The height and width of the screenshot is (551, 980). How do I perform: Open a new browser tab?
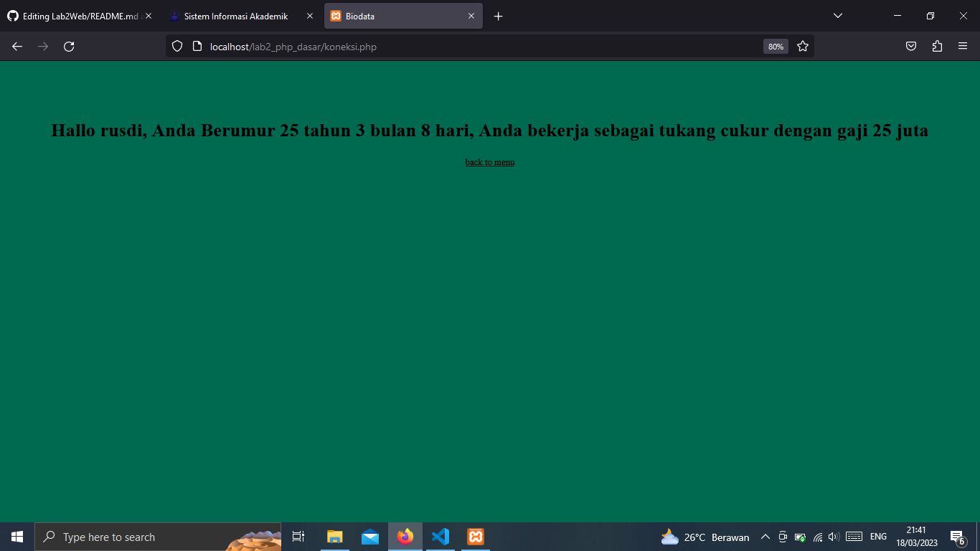pos(498,15)
